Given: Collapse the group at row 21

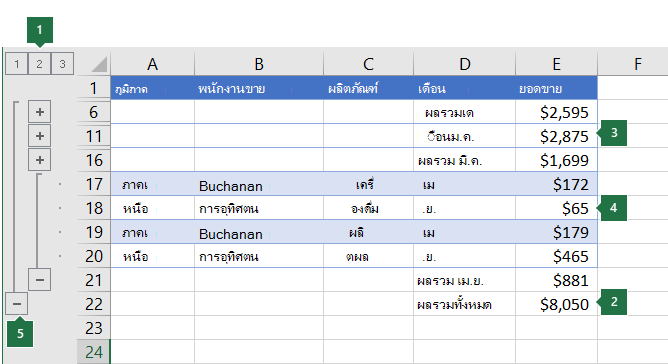Looking at the screenshot, I should [40, 280].
